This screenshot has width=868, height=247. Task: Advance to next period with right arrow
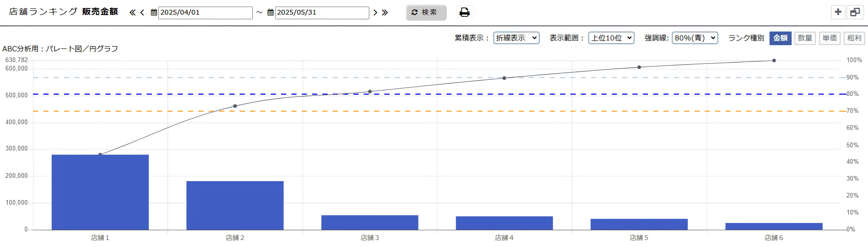click(x=375, y=13)
